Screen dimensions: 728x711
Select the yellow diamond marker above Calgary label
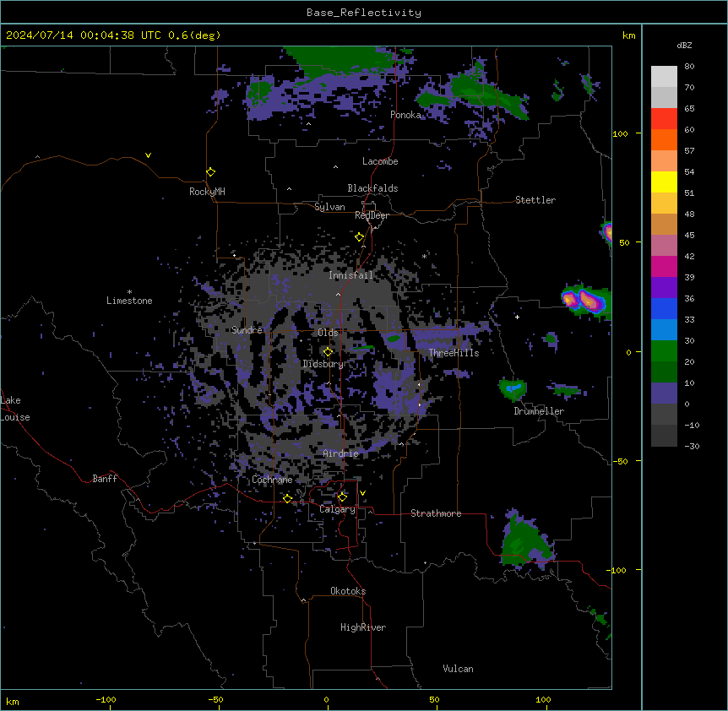(x=342, y=497)
